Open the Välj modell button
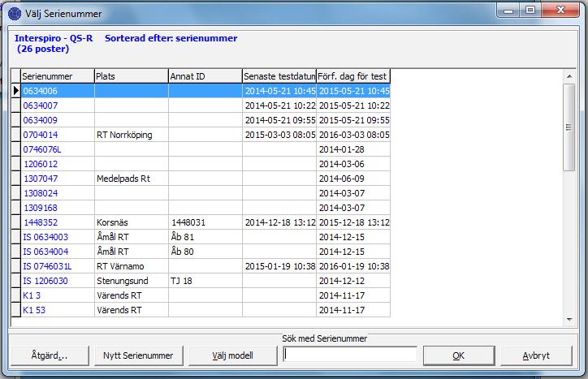The width and height of the screenshot is (588, 379). click(232, 355)
